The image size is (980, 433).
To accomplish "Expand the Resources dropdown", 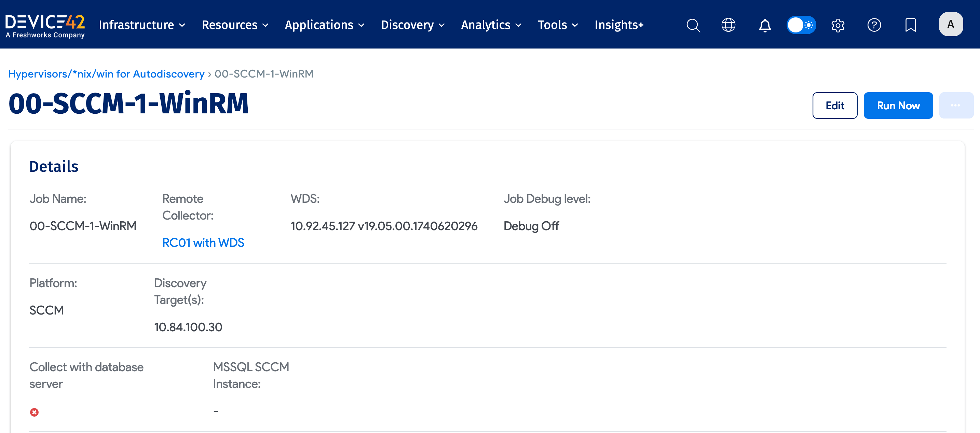I will click(235, 25).
